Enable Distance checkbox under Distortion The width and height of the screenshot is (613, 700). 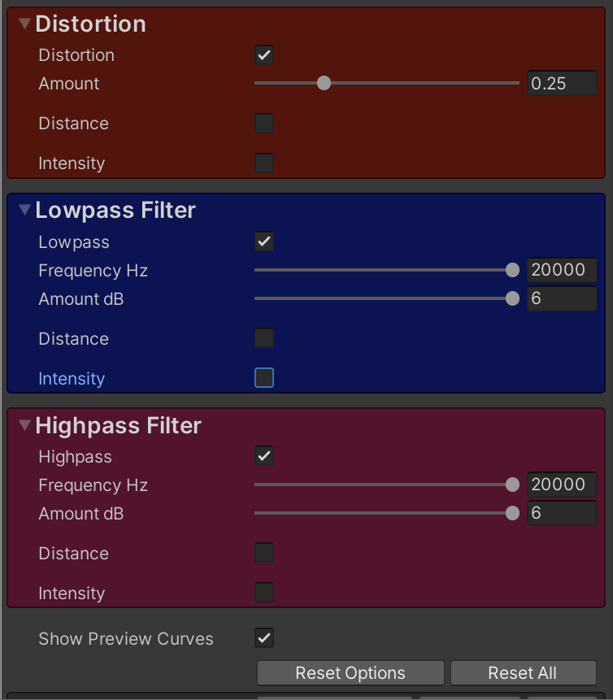pos(264,124)
